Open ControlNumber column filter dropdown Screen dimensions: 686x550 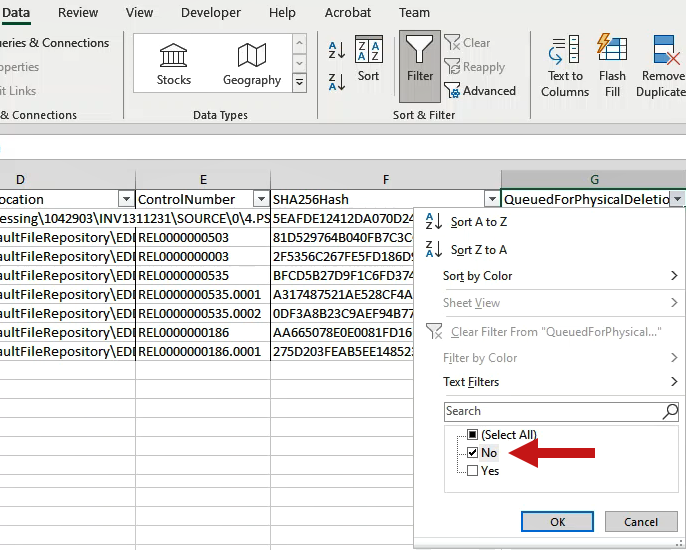[261, 200]
